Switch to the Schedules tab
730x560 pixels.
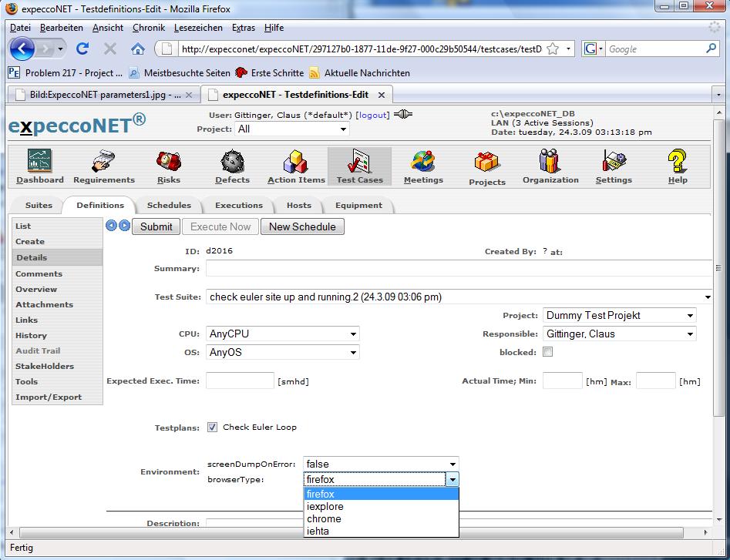[x=169, y=206]
